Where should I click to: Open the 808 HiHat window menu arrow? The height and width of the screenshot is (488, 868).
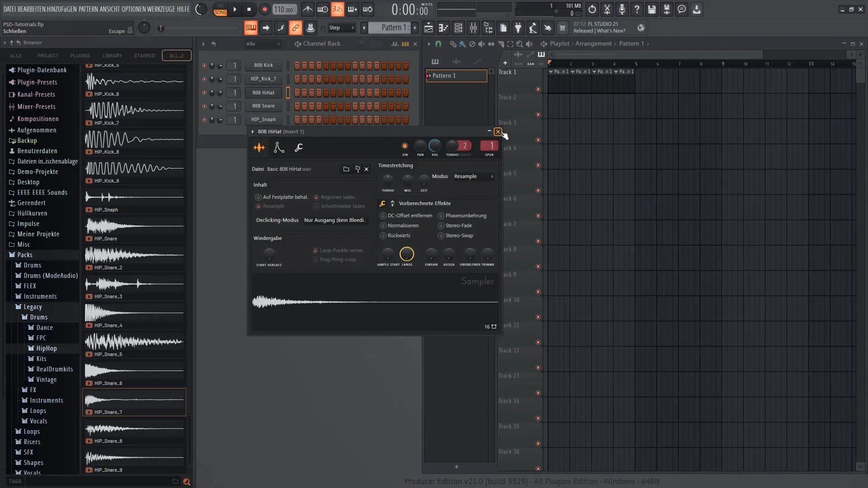[253, 131]
